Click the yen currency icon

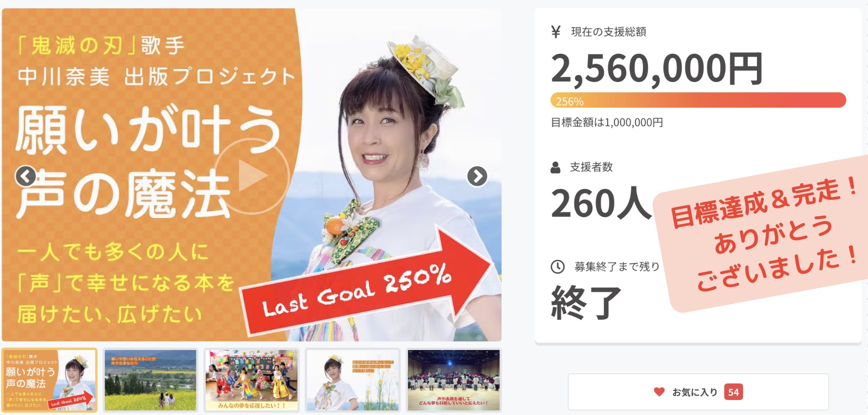tap(556, 32)
